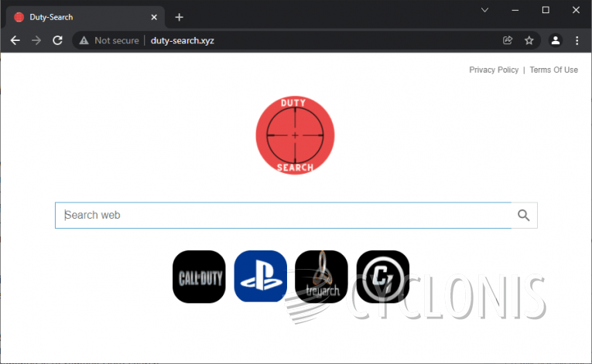592x364 pixels.
Task: Expand the tab search chevron in title bar
Action: pos(485,10)
